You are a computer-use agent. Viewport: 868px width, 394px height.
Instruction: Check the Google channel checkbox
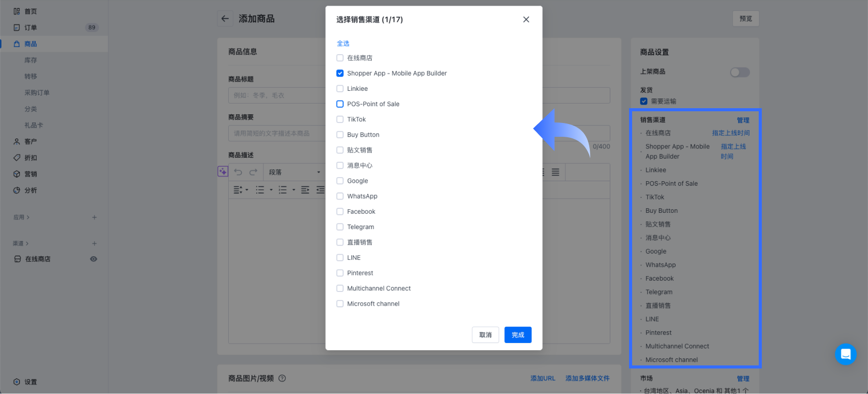[x=340, y=181]
